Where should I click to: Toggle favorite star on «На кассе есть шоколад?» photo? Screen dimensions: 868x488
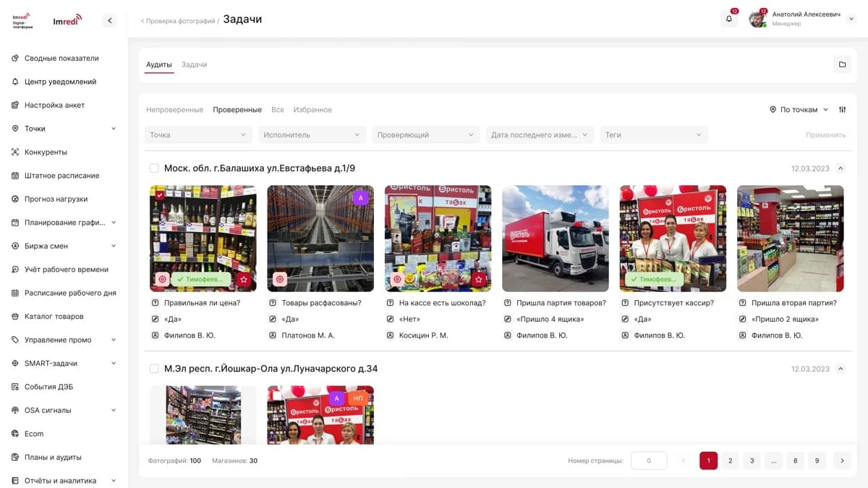click(x=479, y=279)
